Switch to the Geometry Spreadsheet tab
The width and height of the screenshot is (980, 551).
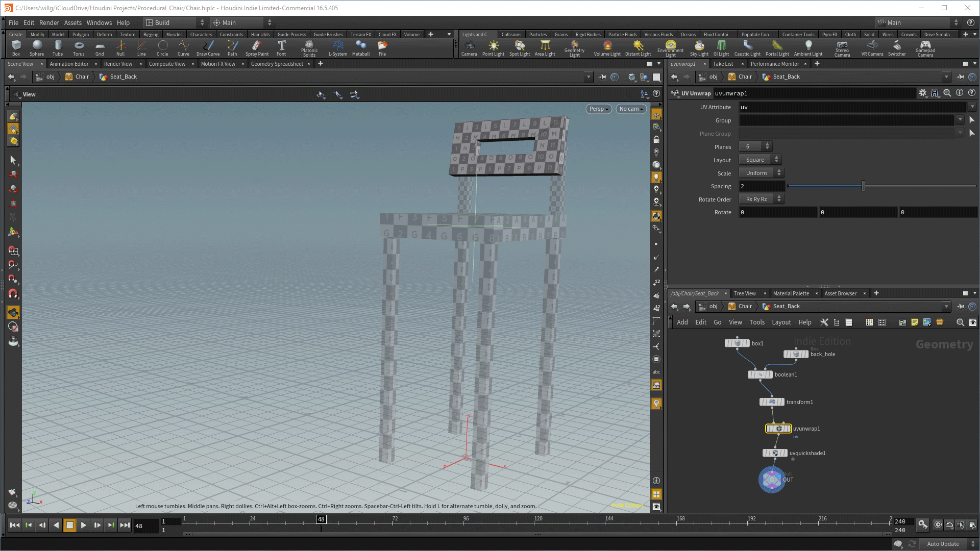click(277, 64)
